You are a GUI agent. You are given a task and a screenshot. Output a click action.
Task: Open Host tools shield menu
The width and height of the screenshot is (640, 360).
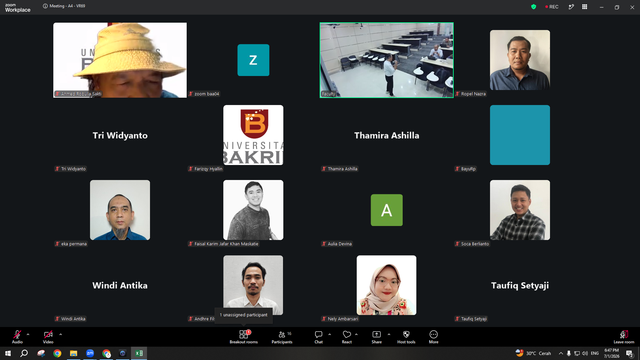click(406, 337)
